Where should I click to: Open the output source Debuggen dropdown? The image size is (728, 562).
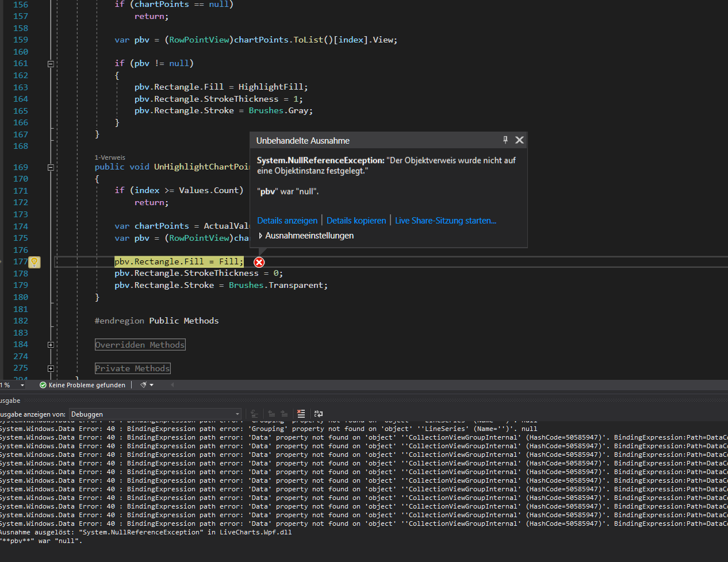[x=155, y=414]
